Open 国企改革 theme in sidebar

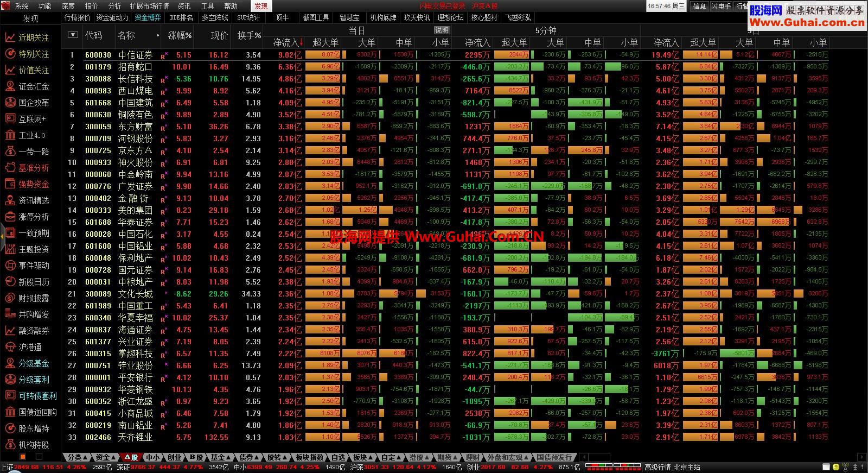pos(27,103)
